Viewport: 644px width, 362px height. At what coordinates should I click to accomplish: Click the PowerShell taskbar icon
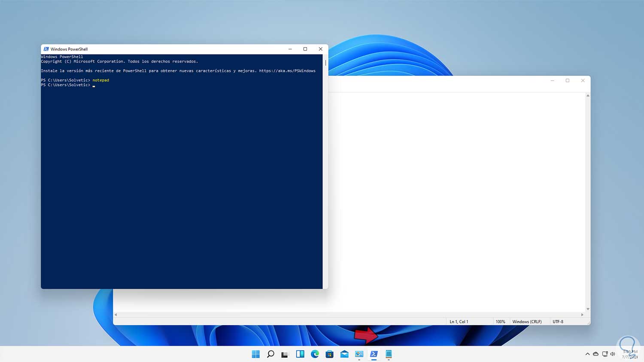click(x=374, y=354)
